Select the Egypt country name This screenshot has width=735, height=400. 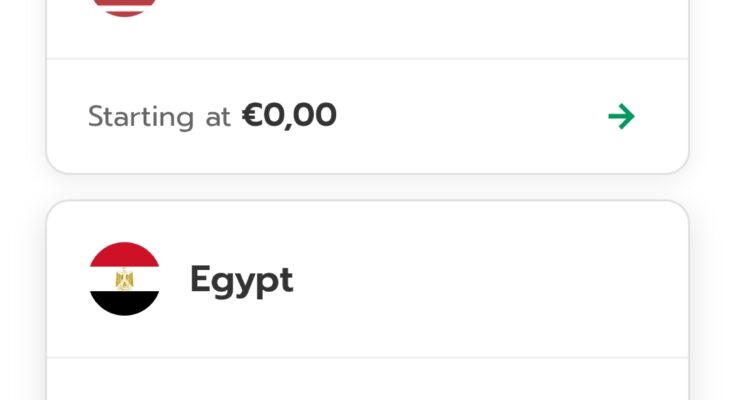(x=241, y=279)
